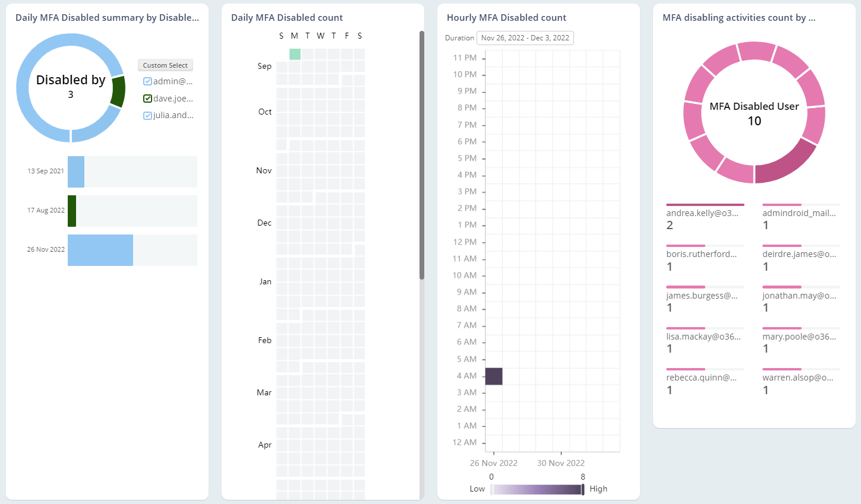The height and width of the screenshot is (504, 861).
Task: Click the dark green segment of Disabled by donut
Action: [x=118, y=91]
